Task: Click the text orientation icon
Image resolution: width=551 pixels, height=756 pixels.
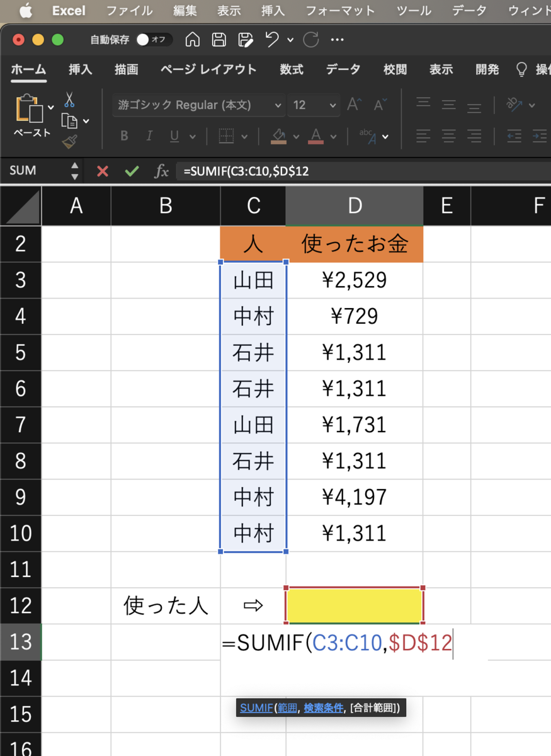Action: 514,105
